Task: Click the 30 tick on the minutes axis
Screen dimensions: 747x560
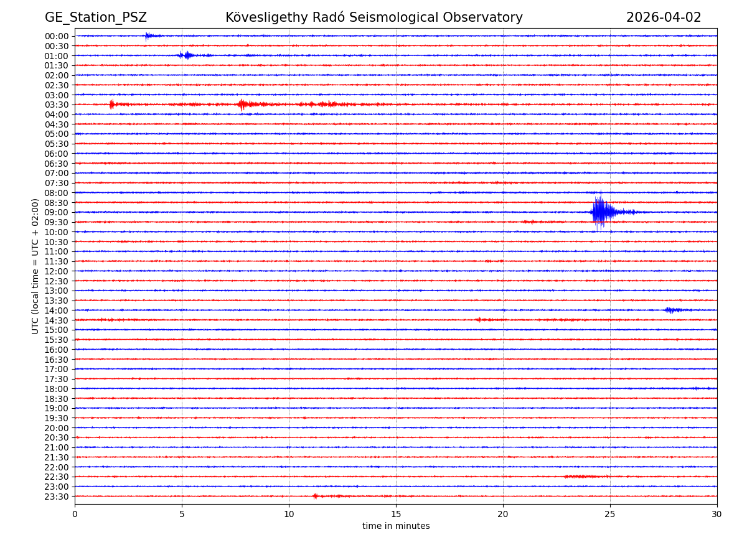Action: tap(717, 515)
